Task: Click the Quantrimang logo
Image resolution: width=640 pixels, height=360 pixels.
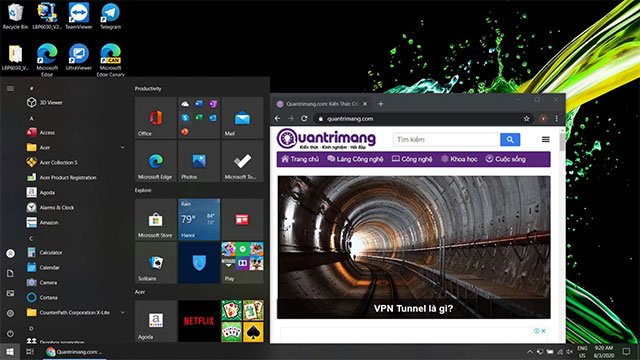Action: tap(326, 139)
